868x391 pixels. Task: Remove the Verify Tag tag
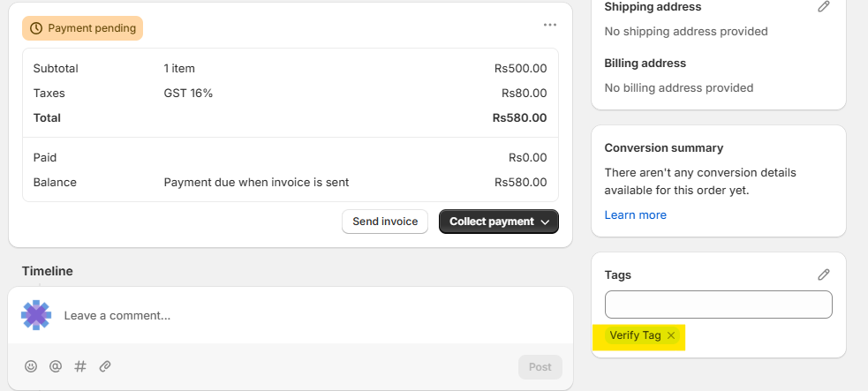click(x=671, y=335)
